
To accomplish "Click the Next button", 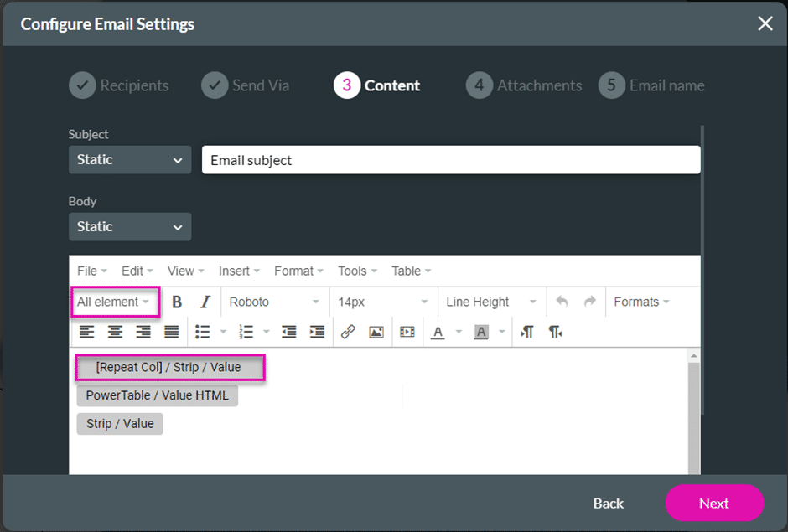I will 714,504.
